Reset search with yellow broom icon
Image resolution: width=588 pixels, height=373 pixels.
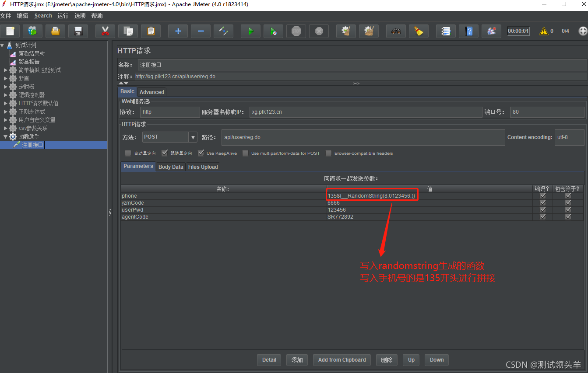419,31
